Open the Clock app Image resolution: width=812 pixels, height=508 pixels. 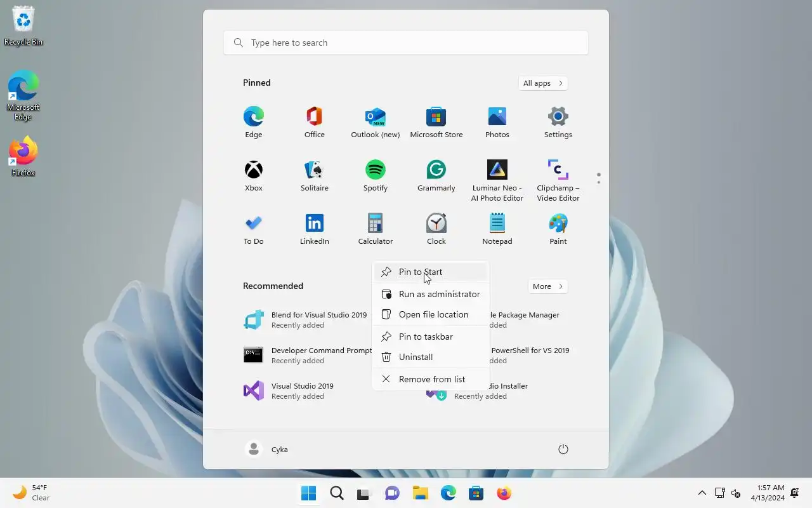coord(436,229)
